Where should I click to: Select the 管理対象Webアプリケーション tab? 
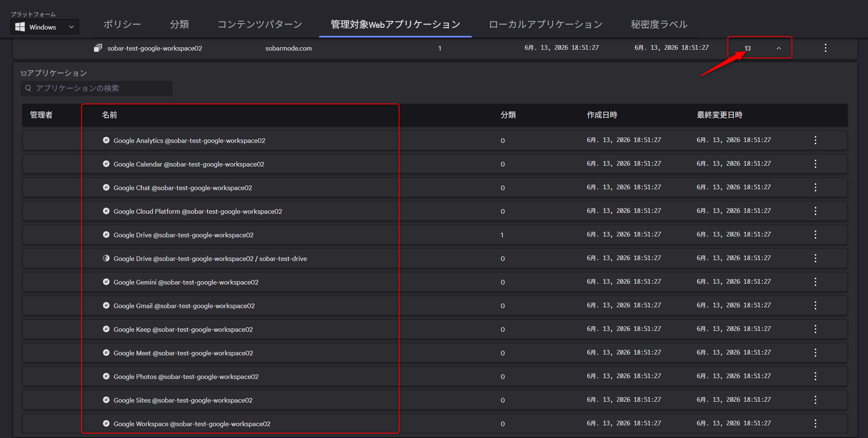[395, 24]
